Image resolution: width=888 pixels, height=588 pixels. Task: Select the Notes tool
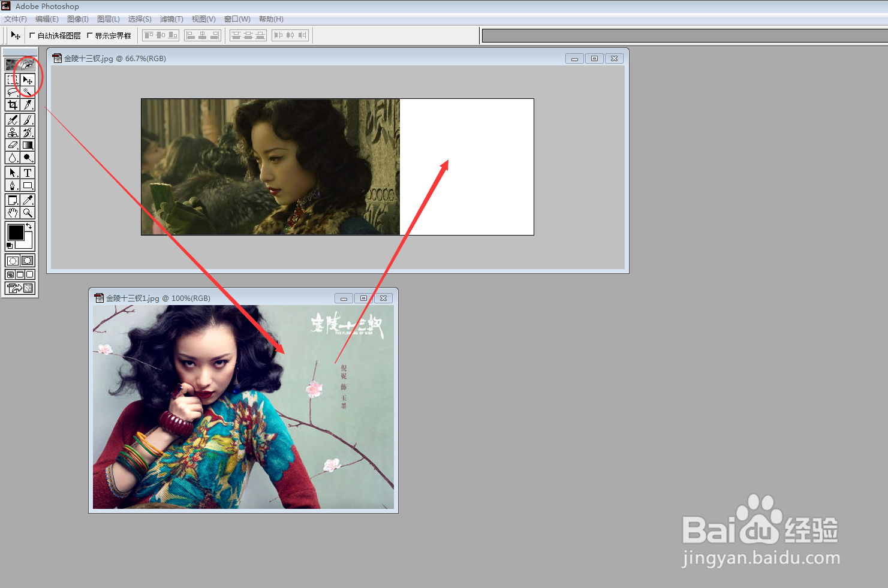[x=13, y=200]
